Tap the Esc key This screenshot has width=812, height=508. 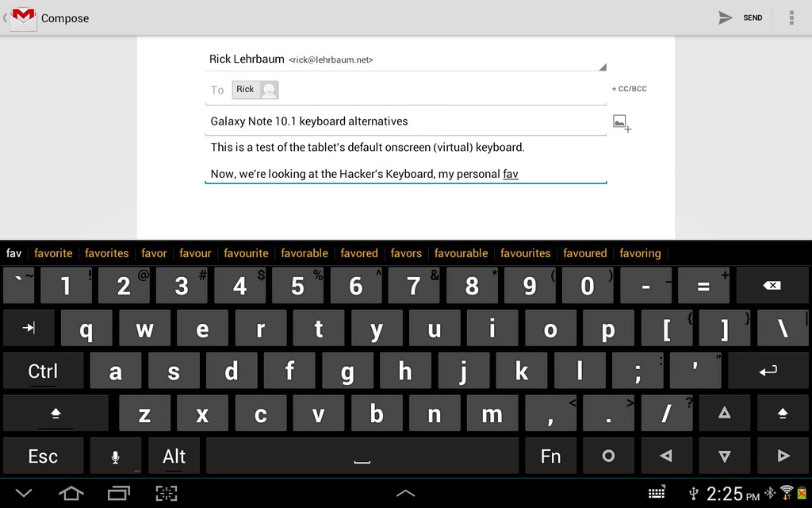coord(43,456)
